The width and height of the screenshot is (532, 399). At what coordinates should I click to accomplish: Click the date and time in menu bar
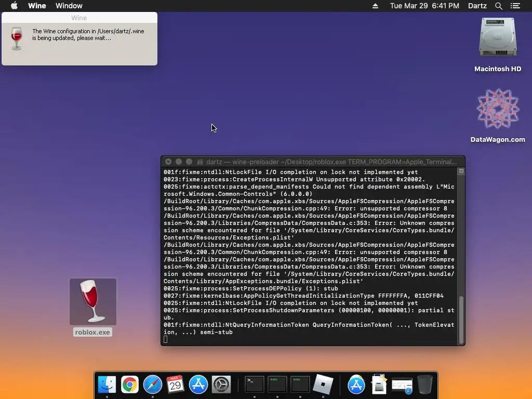click(424, 6)
